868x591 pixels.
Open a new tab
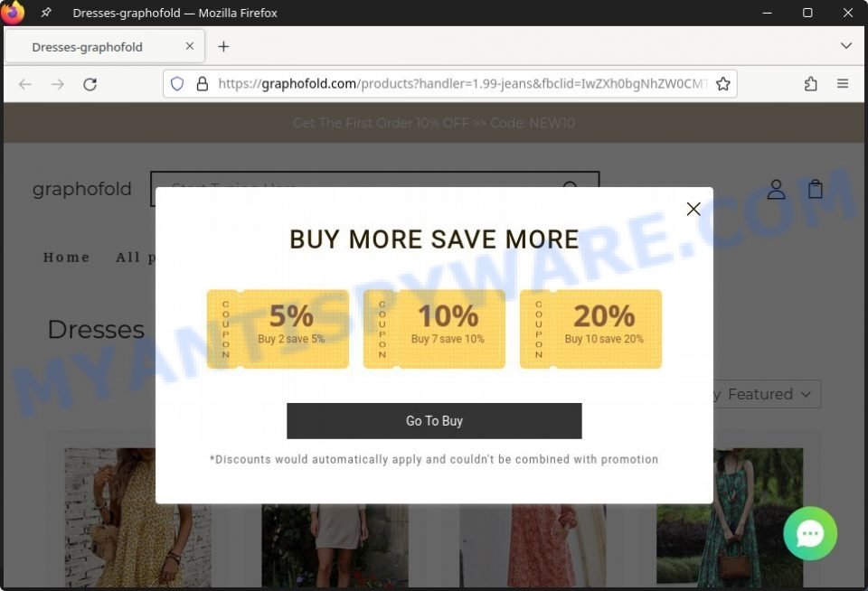coord(223,46)
